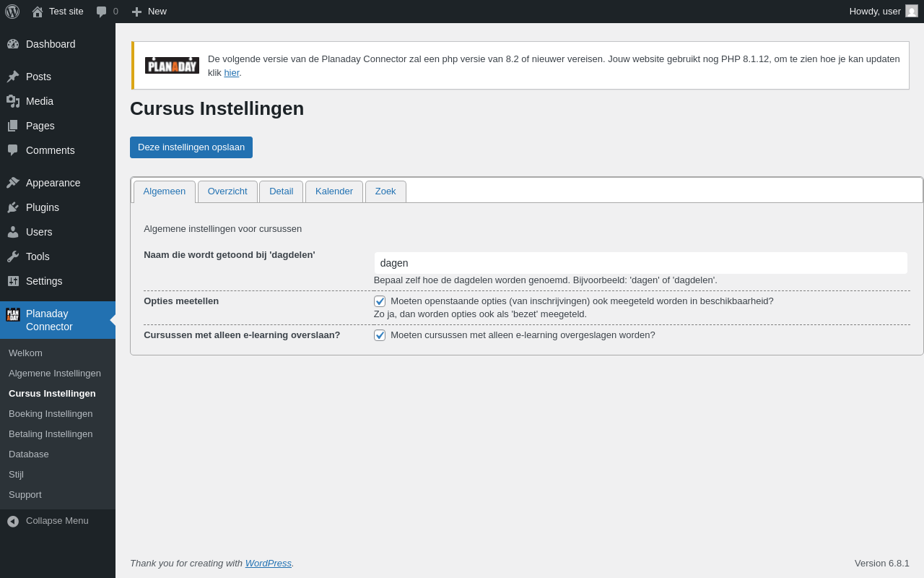This screenshot has width=924, height=578.
Task: Switch to the Zoek tab
Action: [385, 191]
